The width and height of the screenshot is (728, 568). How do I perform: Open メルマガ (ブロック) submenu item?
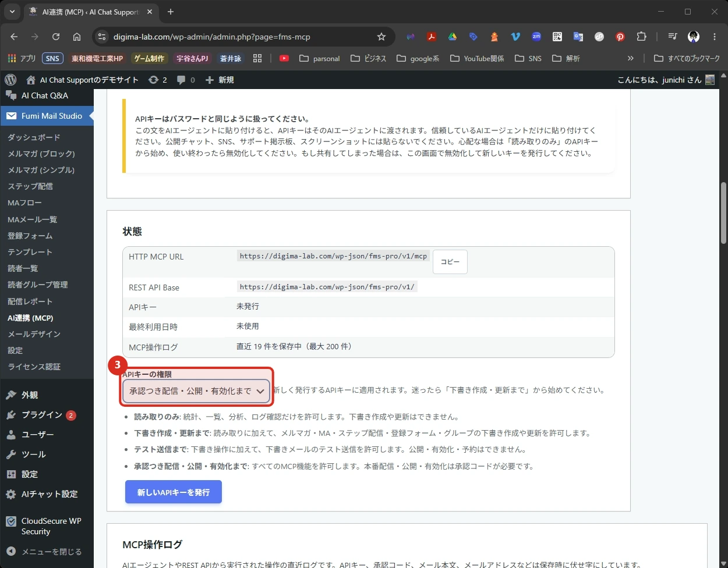(41, 154)
